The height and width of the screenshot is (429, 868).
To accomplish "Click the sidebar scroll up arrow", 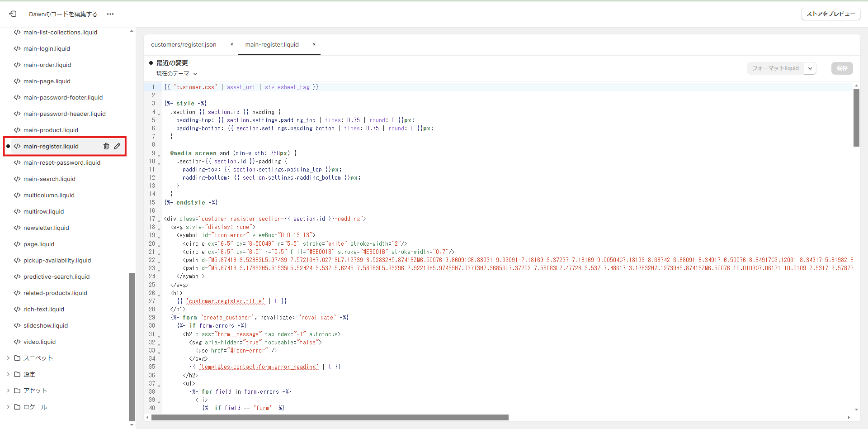I will (x=132, y=31).
